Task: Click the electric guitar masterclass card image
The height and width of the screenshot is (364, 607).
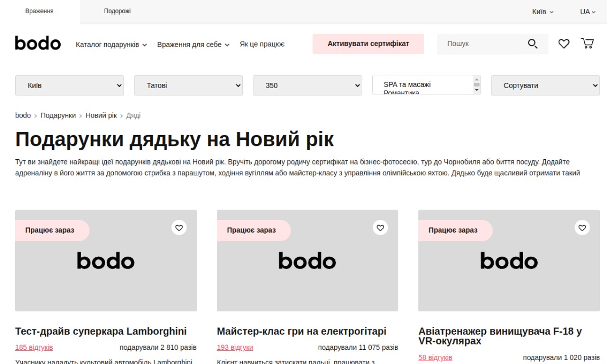Action: pos(307,261)
